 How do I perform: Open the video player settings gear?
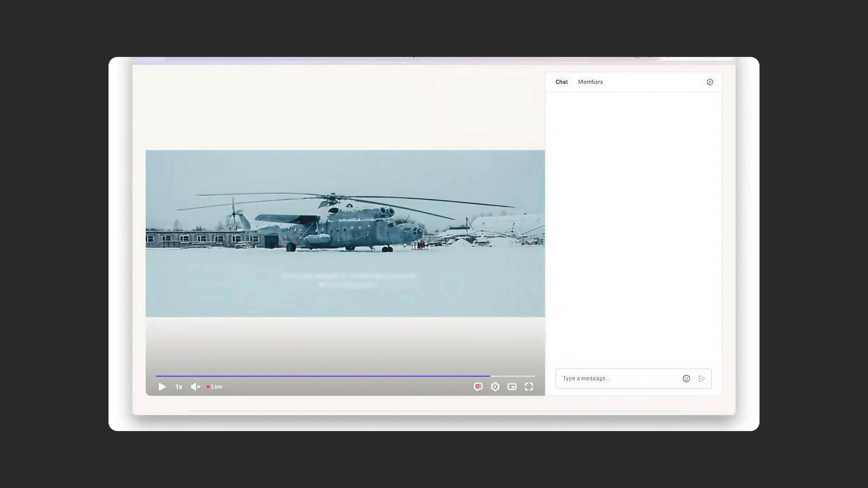click(x=495, y=387)
